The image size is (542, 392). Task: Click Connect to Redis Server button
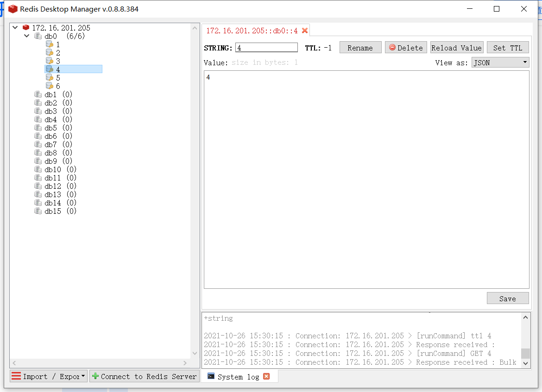[144, 376]
